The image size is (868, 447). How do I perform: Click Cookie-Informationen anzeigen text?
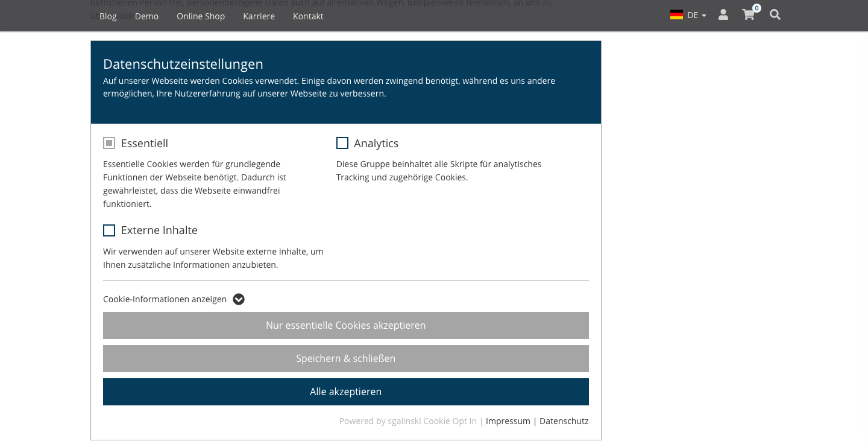pyautogui.click(x=165, y=299)
